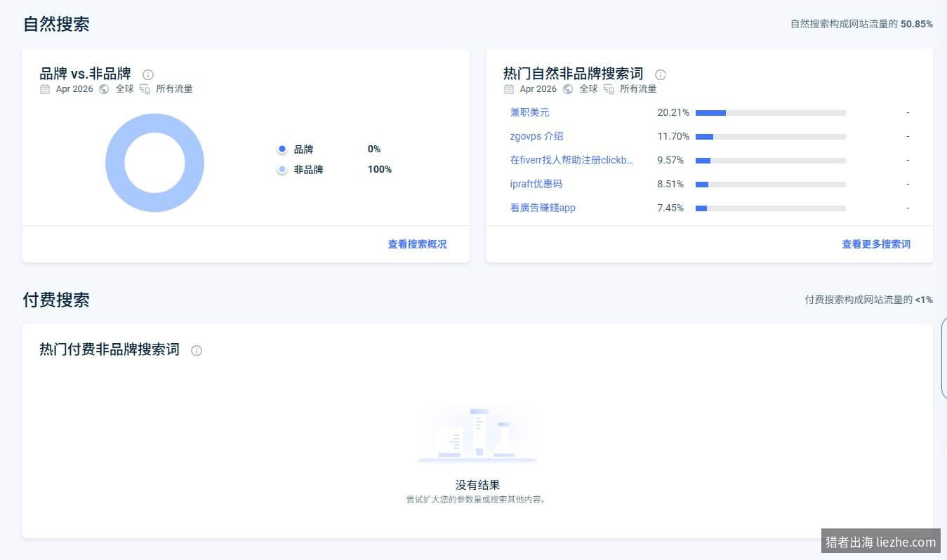
Task: Click the 11.70% traffic share bar
Action: tap(771, 137)
